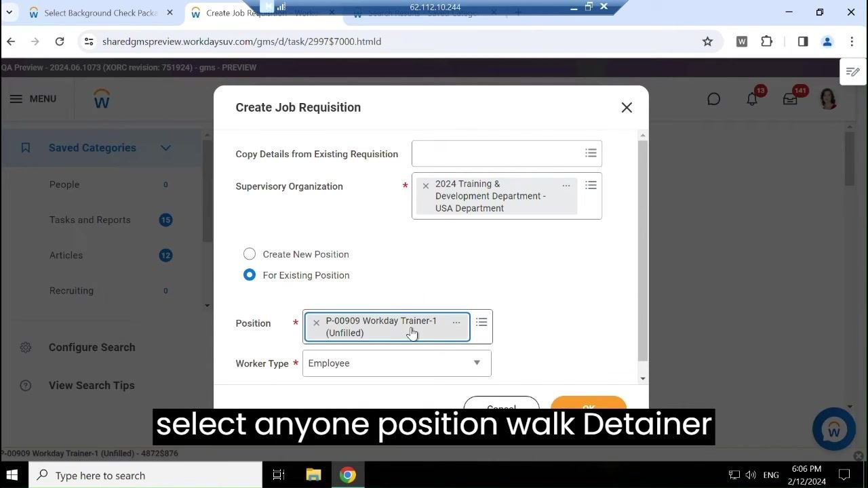This screenshot has height=488, width=868.
Task: Select Create New Position radio option
Action: click(x=250, y=254)
